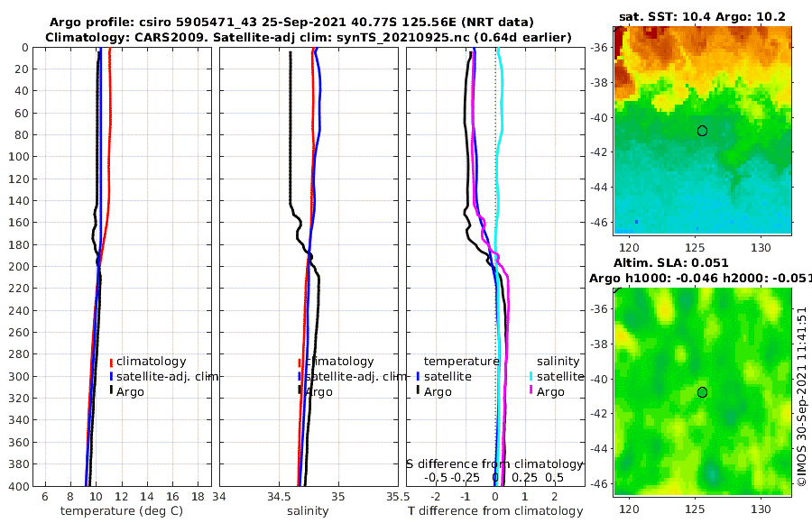
Task: Click the 'climatology' label in salinity legend
Action: [339, 362]
